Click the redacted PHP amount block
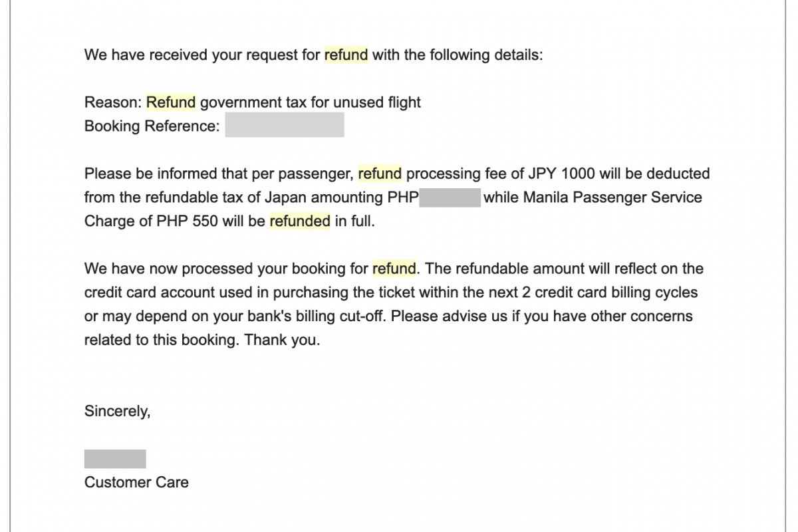The height and width of the screenshot is (532, 798). pyautogui.click(x=450, y=198)
